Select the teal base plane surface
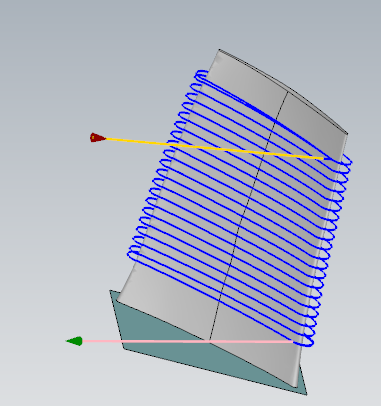Image resolution: width=381 pixels, height=406 pixels. (167, 343)
